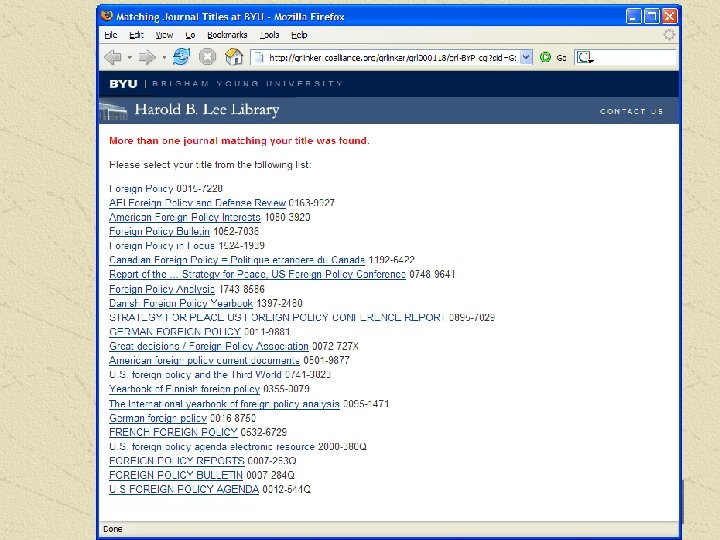Click the Harold B. Lee Library heading
Viewport: 720px width, 540px height.
(x=207, y=110)
